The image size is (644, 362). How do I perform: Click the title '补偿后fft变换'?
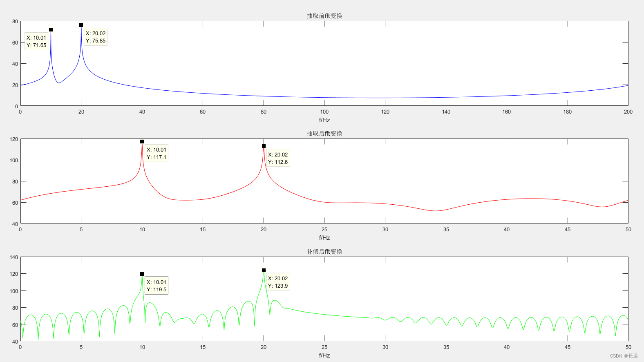pos(324,252)
